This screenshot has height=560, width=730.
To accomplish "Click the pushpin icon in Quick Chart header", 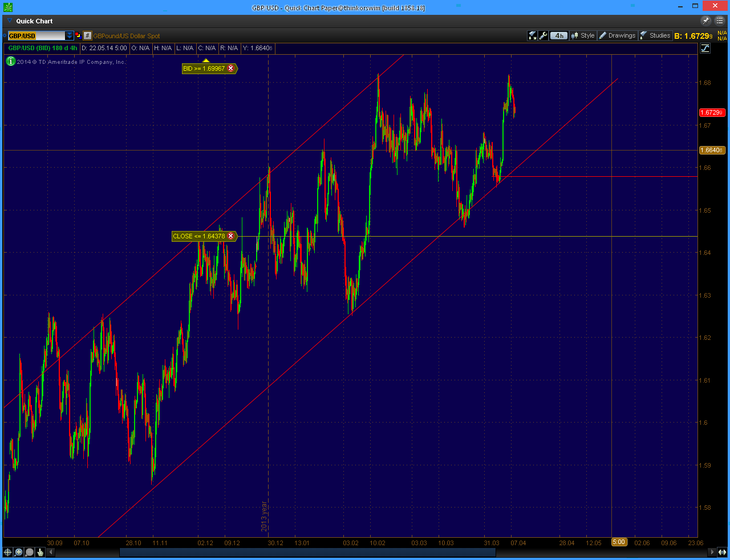I will tap(706, 21).
